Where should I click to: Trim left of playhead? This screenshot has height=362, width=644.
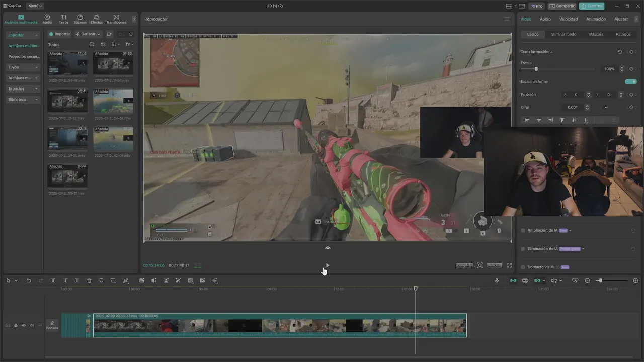pyautogui.click(x=65, y=281)
